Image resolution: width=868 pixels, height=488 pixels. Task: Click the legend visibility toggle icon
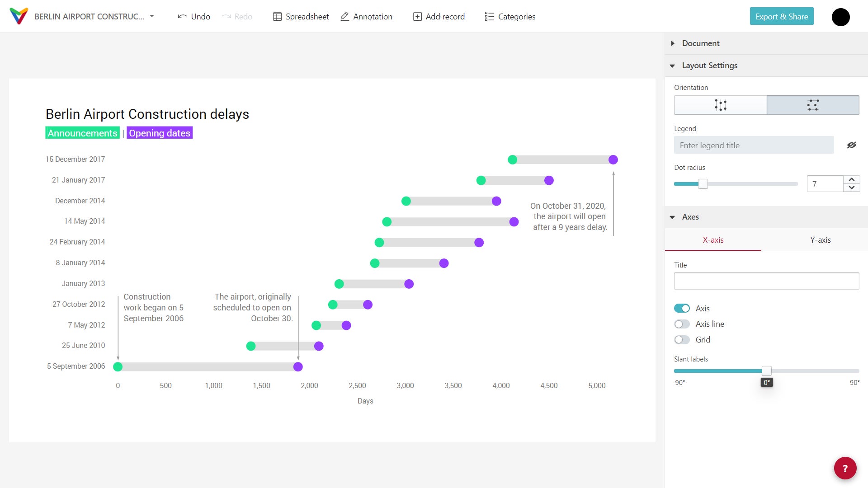click(851, 145)
